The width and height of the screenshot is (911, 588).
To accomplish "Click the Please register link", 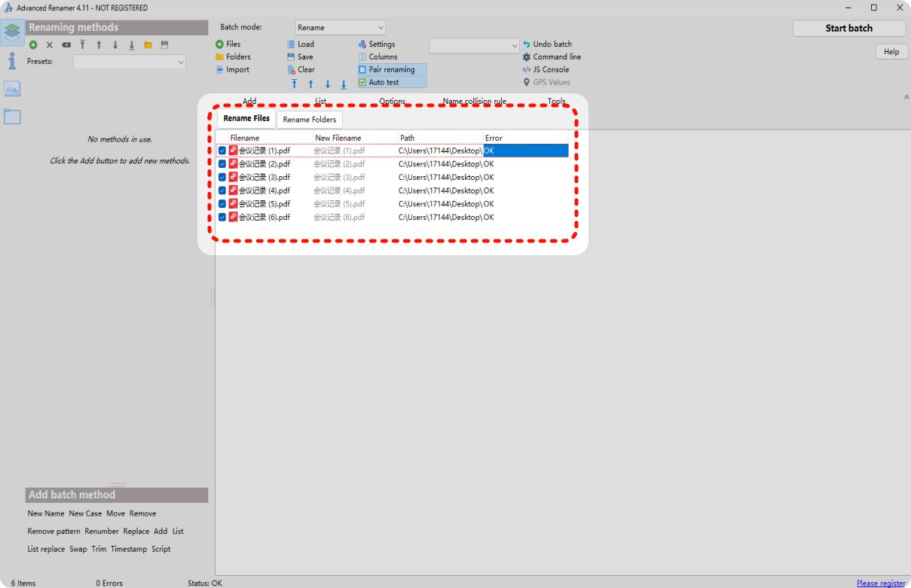I will pos(882,583).
